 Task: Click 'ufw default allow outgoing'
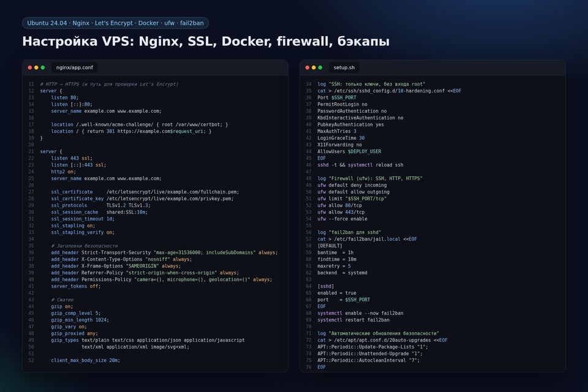tap(353, 192)
